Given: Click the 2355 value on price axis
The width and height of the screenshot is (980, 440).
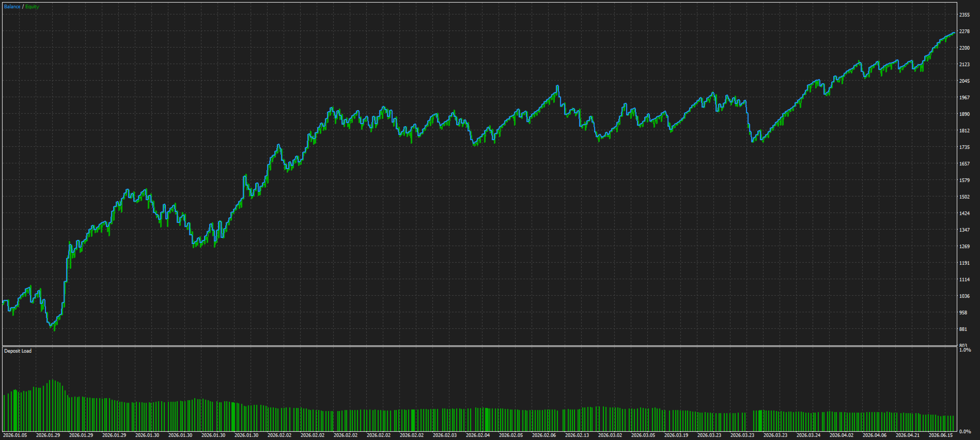Looking at the screenshot, I should [x=964, y=15].
